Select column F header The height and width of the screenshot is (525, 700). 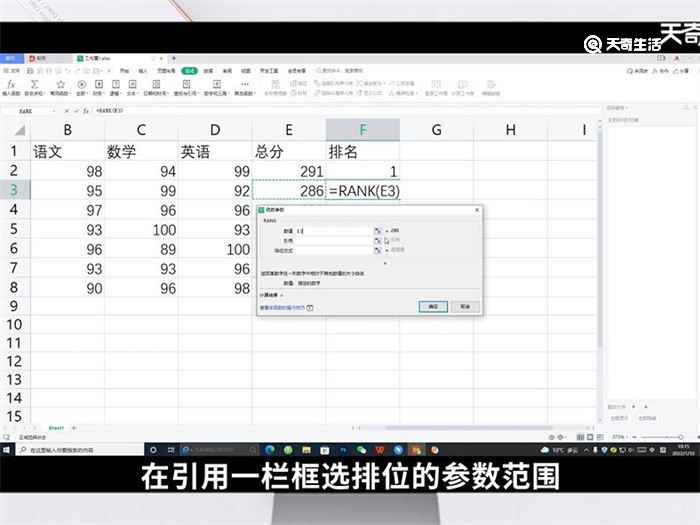[362, 130]
